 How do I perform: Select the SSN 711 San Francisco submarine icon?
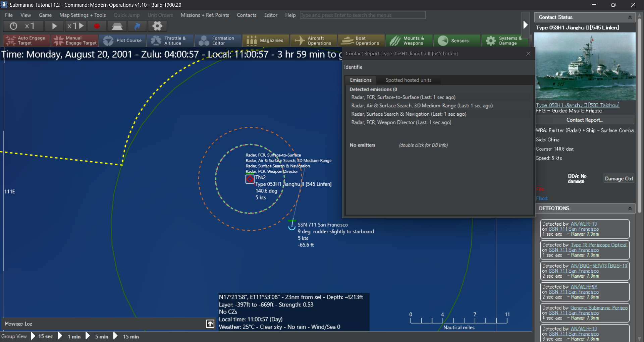point(292,225)
